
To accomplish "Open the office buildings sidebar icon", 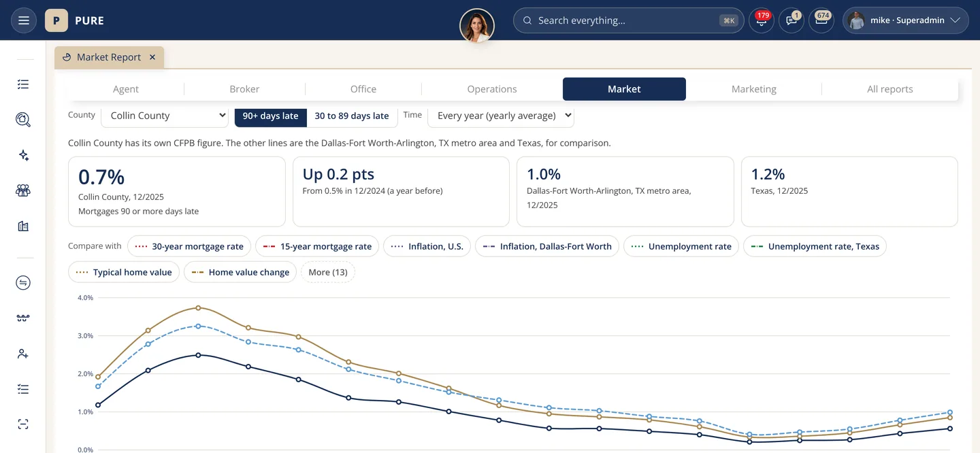I will point(23,226).
